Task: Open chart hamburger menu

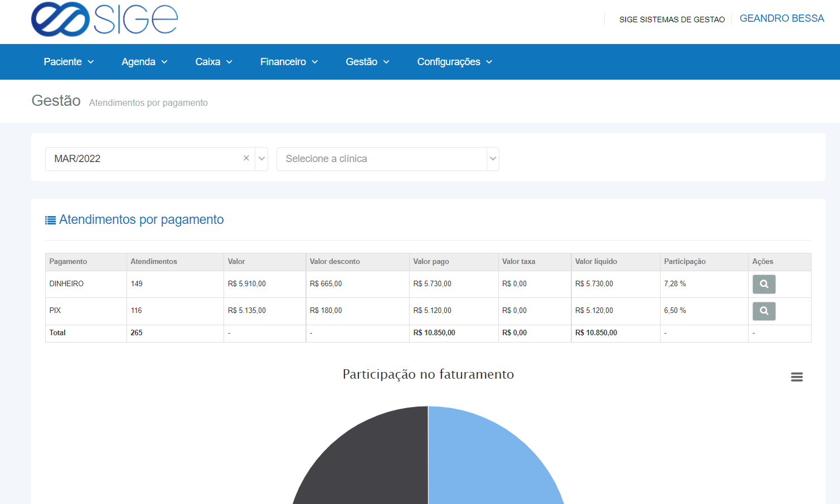Action: point(797,377)
